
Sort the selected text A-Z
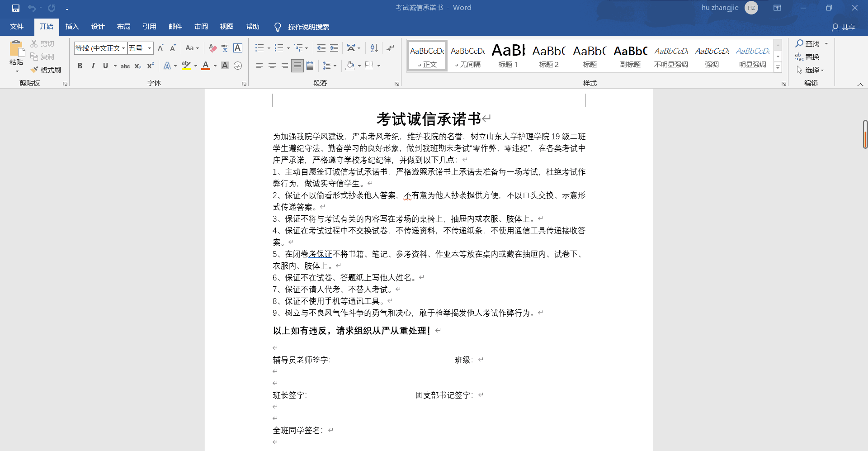point(374,48)
